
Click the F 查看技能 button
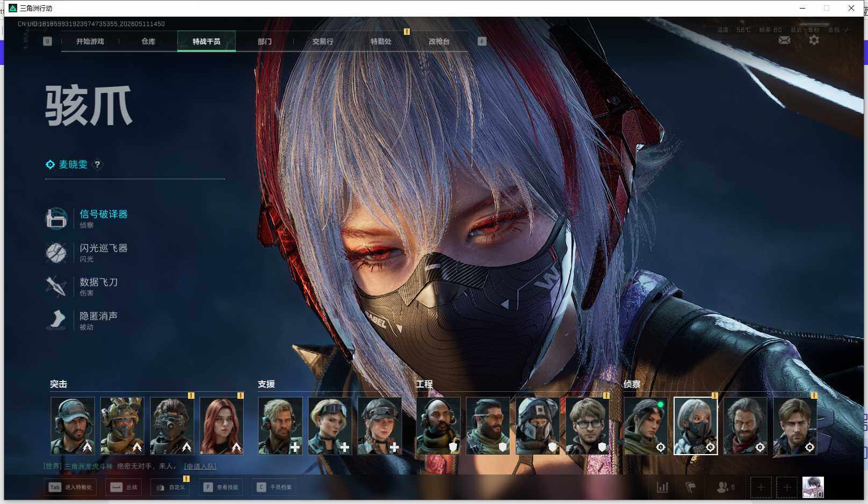pyautogui.click(x=221, y=487)
